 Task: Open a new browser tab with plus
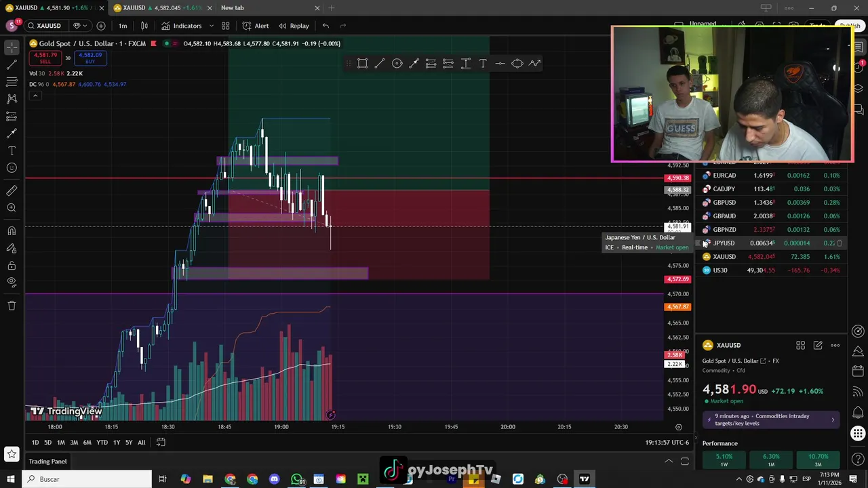tap(332, 7)
